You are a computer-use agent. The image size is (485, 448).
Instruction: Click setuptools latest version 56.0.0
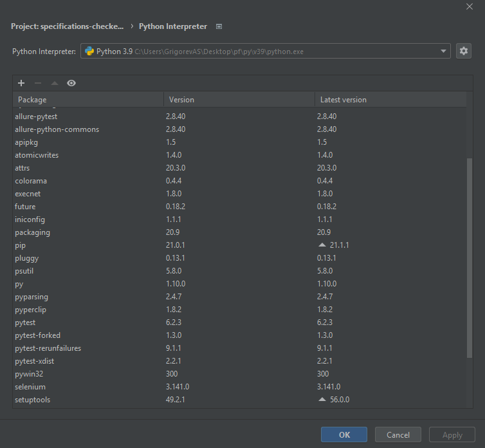(x=340, y=399)
